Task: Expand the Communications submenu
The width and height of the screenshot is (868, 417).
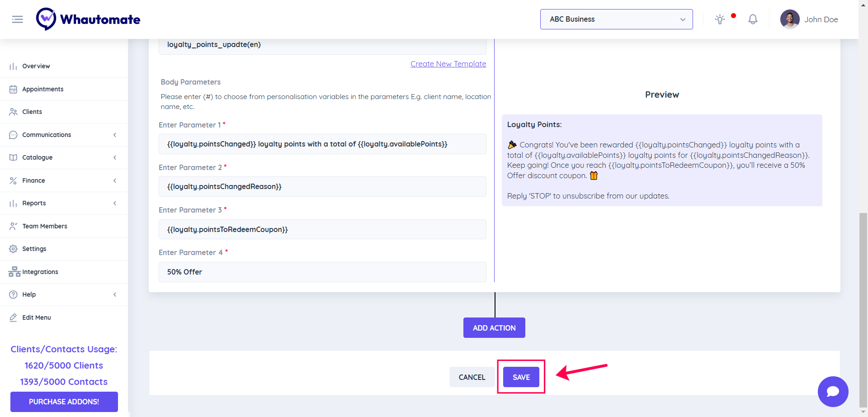Action: pyautogui.click(x=115, y=135)
